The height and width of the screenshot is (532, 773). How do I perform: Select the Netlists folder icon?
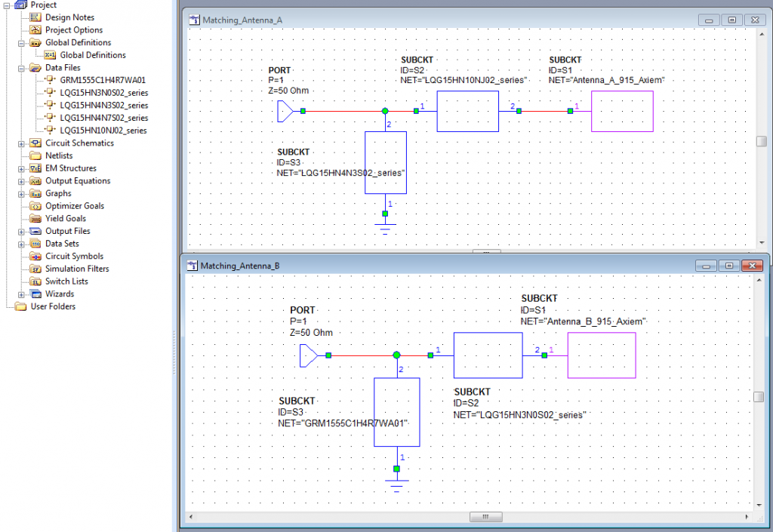coord(35,155)
